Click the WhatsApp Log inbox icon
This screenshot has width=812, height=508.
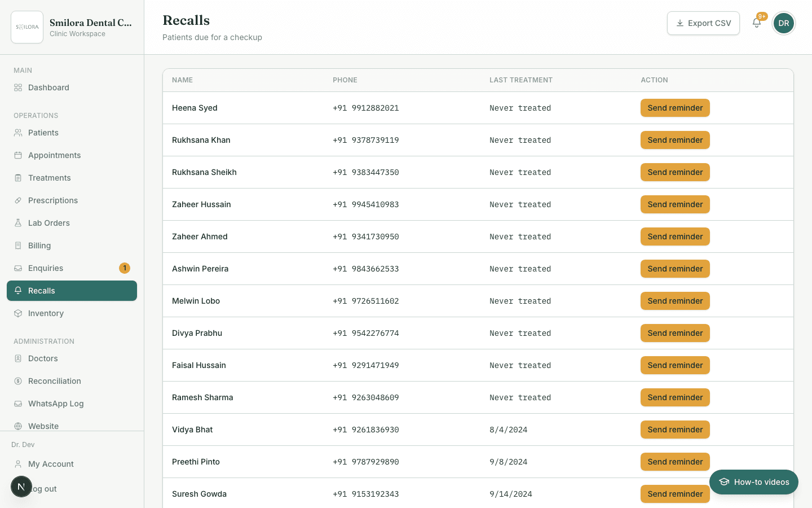tap(18, 404)
